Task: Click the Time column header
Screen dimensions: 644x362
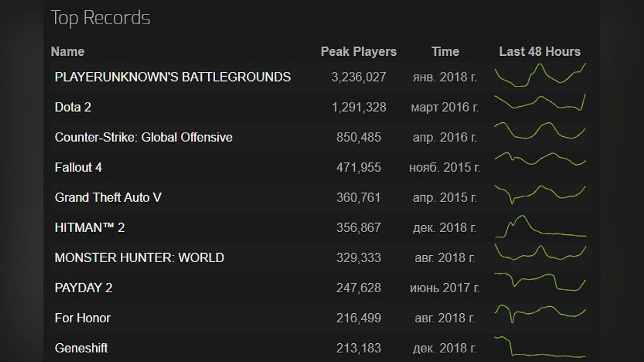Action: (445, 51)
